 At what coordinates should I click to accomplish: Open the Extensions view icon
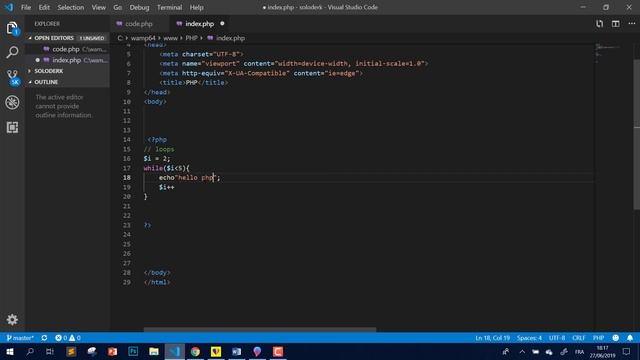[12, 127]
